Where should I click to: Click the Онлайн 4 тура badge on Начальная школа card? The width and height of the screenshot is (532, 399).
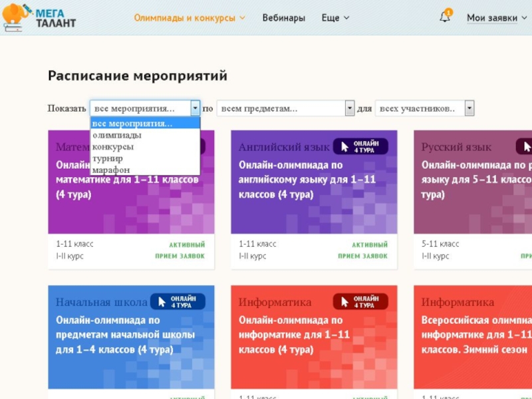click(178, 302)
